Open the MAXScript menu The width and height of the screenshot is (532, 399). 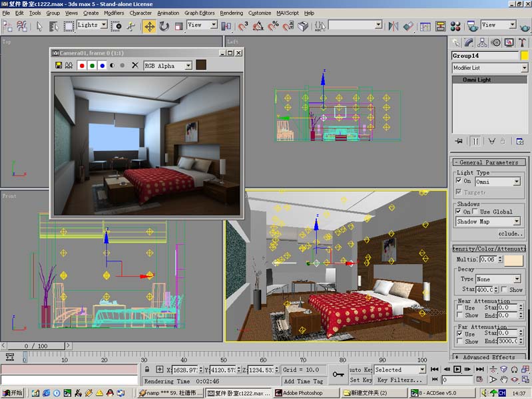288,13
